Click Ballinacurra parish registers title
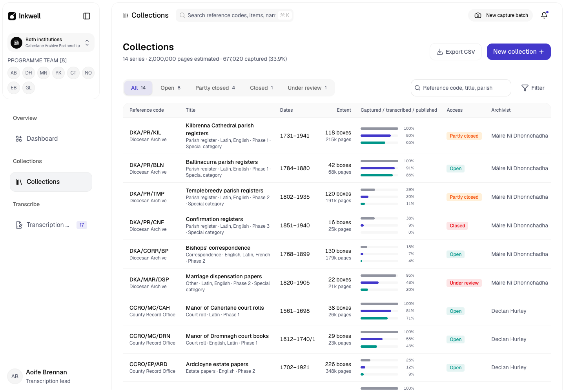The image size is (565, 392). [x=222, y=162]
